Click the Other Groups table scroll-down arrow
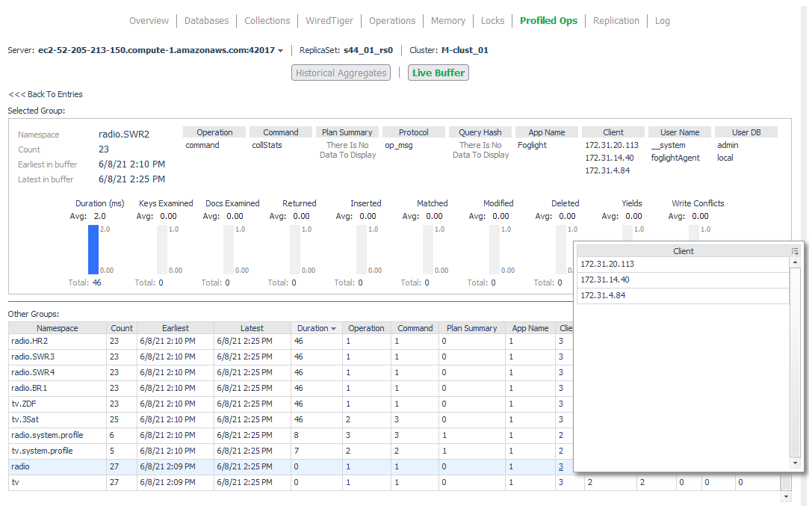 click(785, 496)
